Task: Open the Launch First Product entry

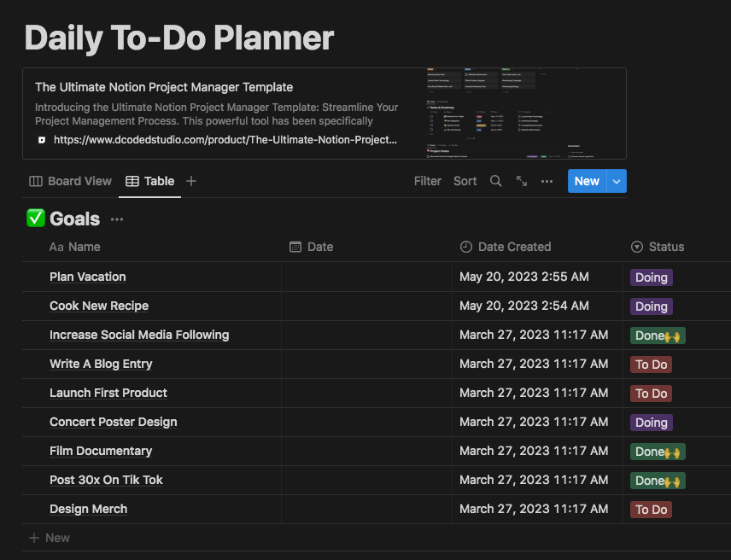Action: pyautogui.click(x=108, y=393)
